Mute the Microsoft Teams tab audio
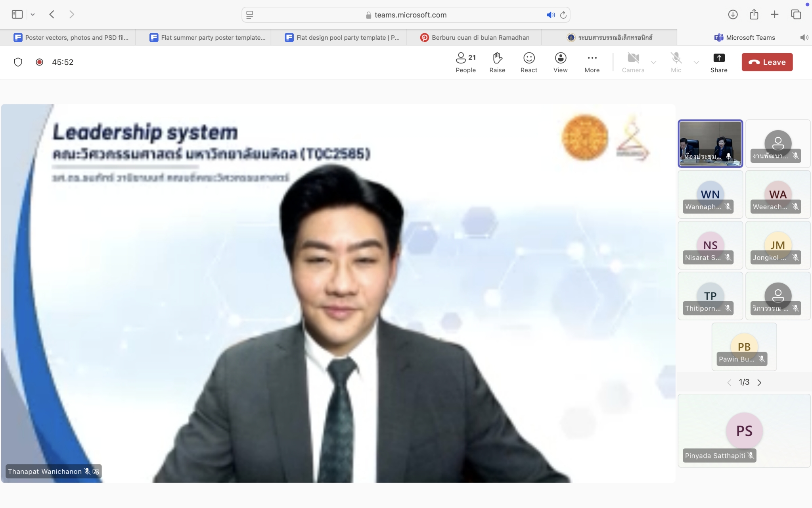Viewport: 812px width, 508px height. point(804,38)
